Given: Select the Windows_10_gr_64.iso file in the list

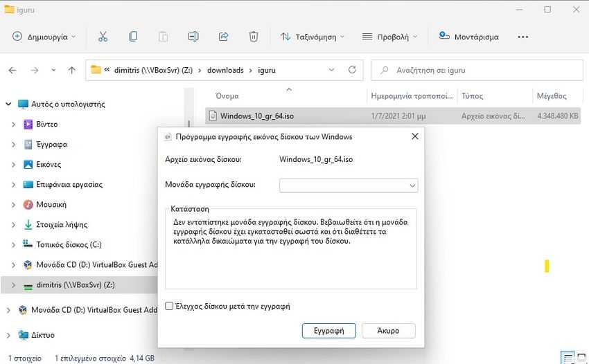Looking at the screenshot, I should (393, 116).
